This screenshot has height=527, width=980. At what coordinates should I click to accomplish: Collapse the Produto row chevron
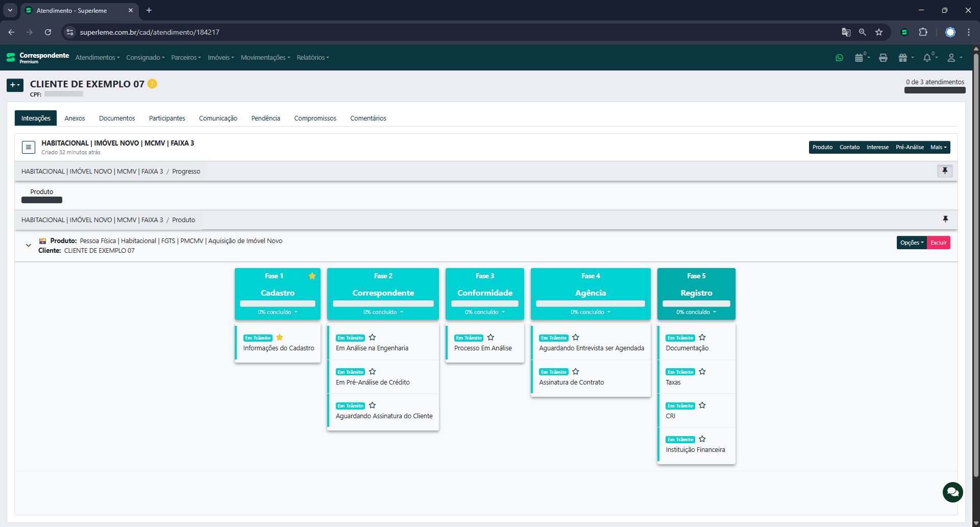pyautogui.click(x=29, y=246)
